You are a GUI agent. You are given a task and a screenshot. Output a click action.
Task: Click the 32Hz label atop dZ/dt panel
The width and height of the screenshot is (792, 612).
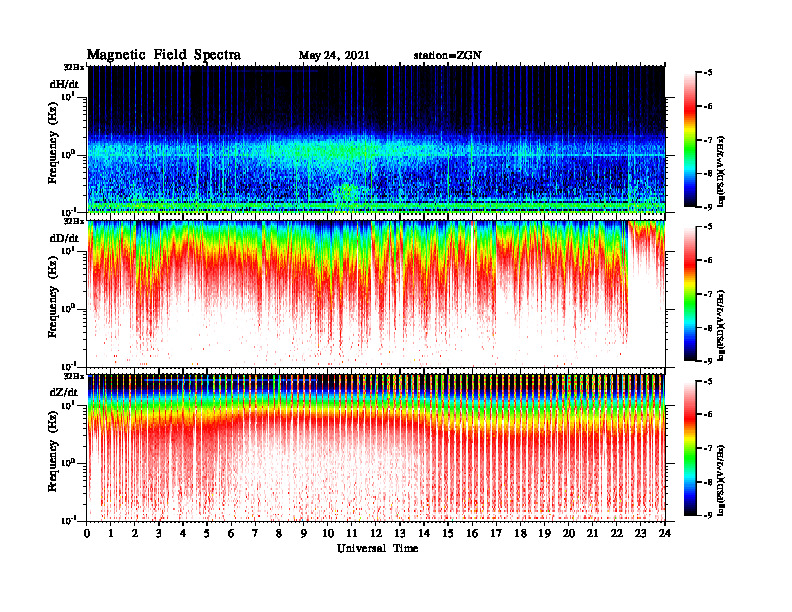click(x=73, y=376)
